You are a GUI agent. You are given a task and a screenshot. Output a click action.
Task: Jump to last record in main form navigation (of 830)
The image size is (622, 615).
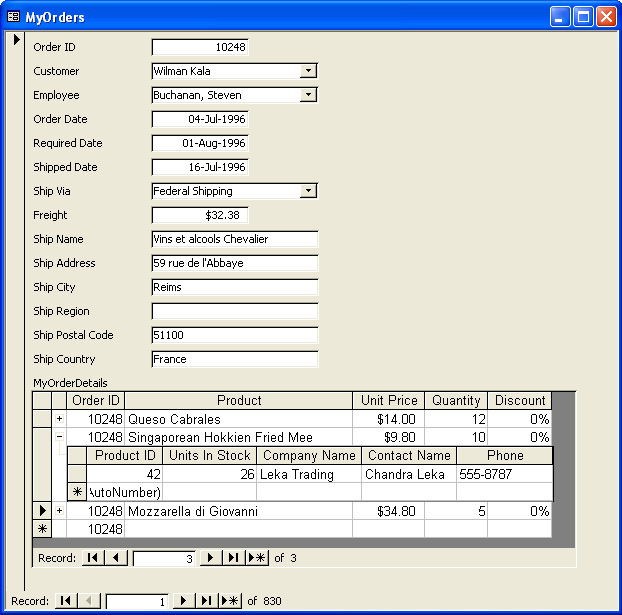pyautogui.click(x=206, y=601)
